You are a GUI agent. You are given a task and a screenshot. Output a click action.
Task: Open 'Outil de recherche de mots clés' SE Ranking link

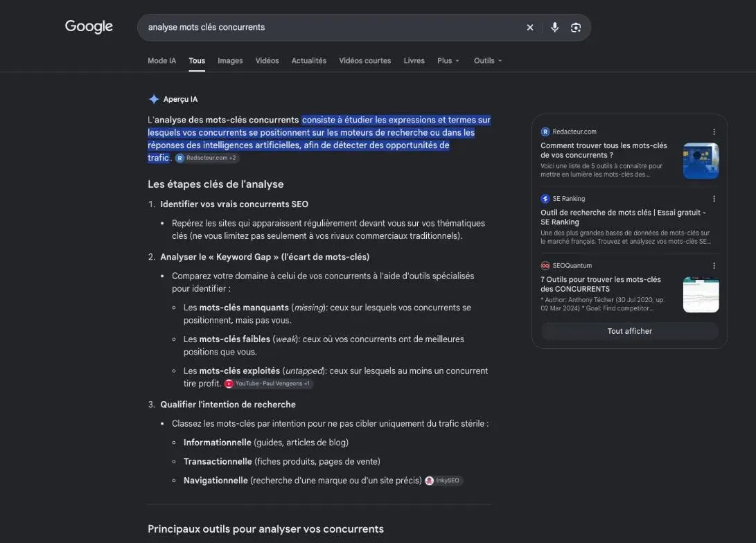[623, 217]
